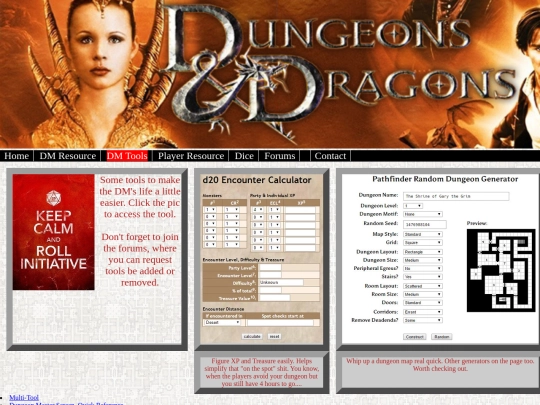Open the DM Resource menu

[x=68, y=156]
